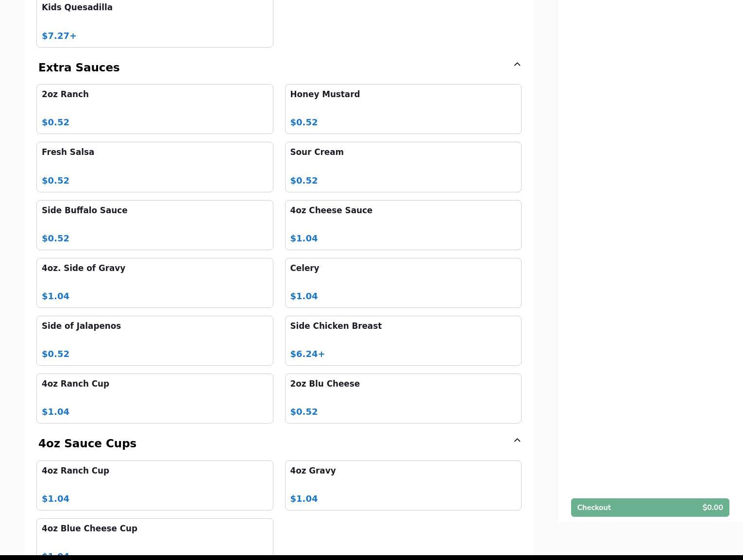Add Side of Jalapenos item

pyautogui.click(x=154, y=340)
